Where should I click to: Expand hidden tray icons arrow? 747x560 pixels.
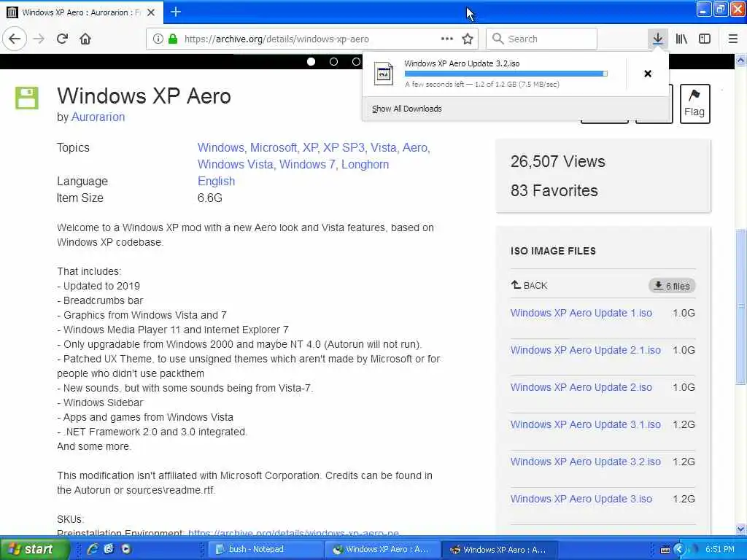679,550
